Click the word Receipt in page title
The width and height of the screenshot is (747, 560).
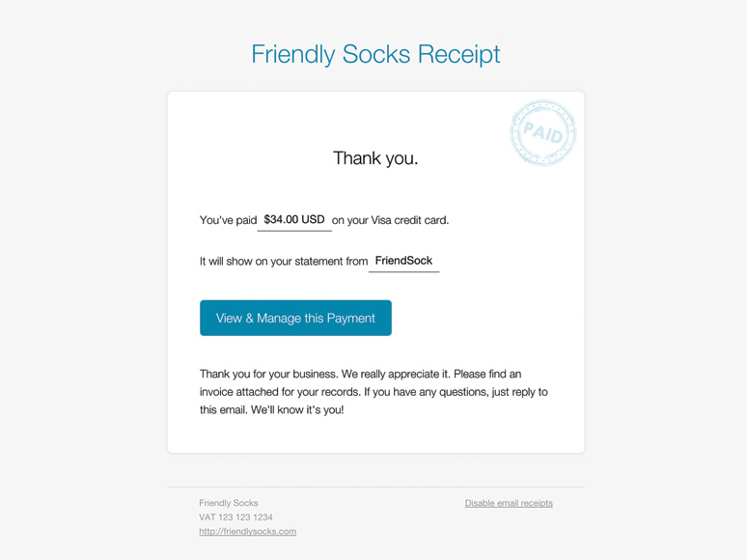(459, 54)
